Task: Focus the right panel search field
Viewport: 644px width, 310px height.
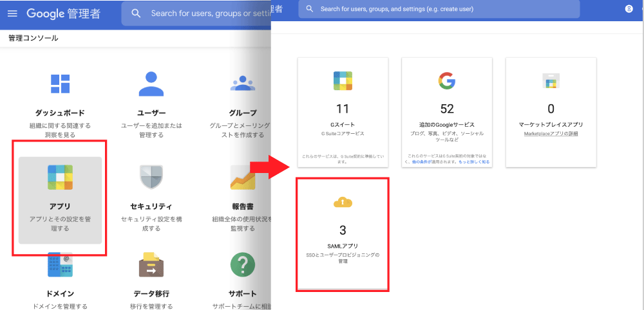Action: (439, 8)
